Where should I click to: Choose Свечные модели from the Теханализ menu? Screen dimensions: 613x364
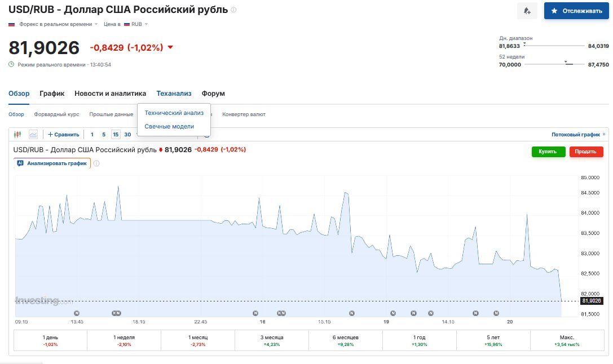coord(169,127)
